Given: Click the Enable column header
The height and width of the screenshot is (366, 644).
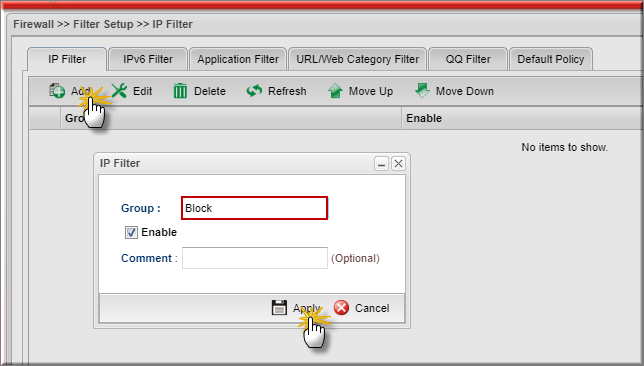Looking at the screenshot, I should [522, 118].
